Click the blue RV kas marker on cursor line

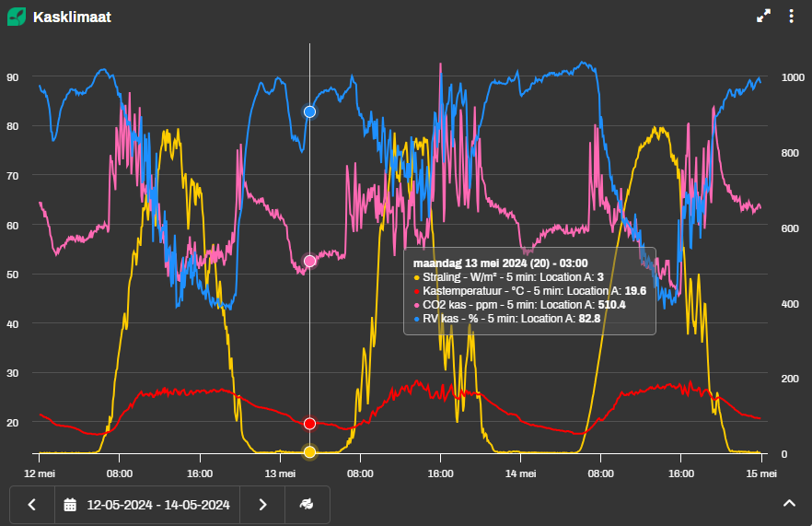point(310,111)
